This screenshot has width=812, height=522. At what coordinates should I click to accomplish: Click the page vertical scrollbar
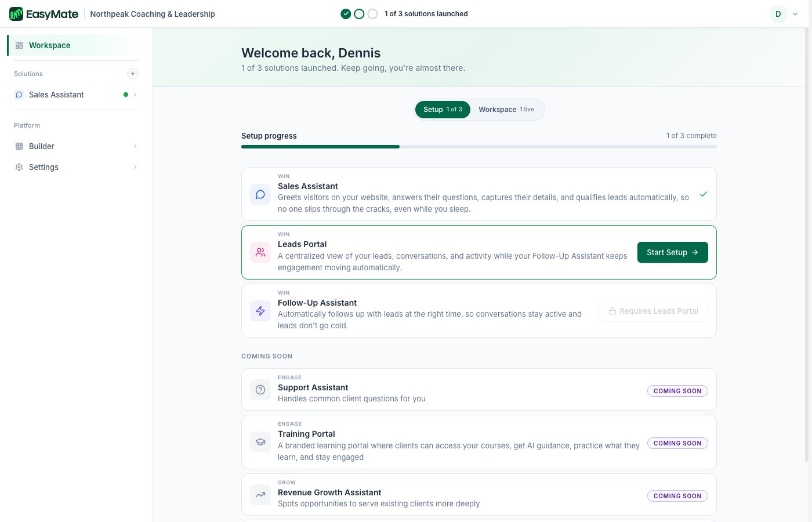[807, 244]
